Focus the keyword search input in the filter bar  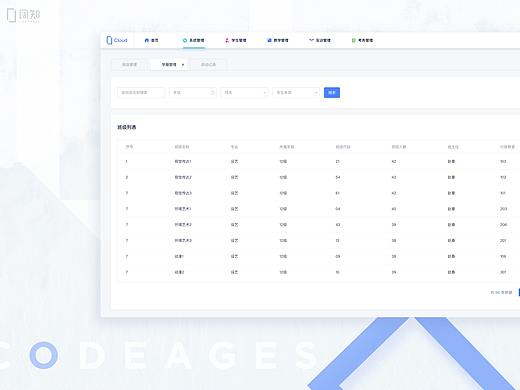pos(141,92)
